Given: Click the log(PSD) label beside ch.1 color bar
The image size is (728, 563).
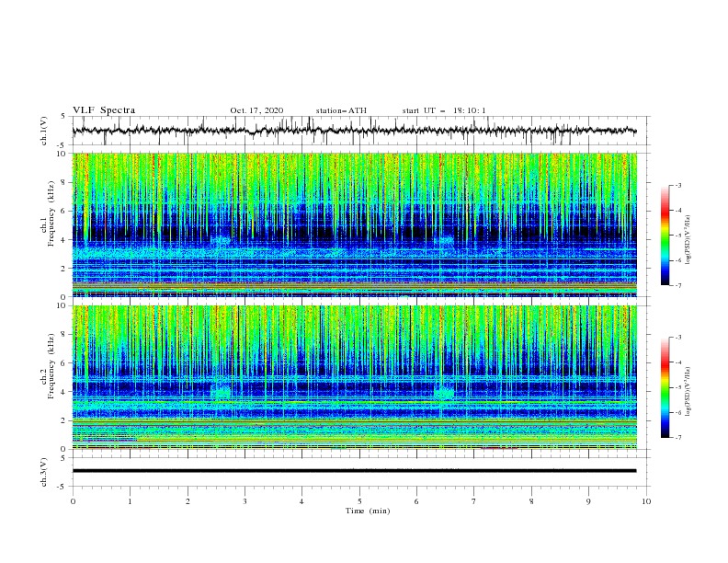Looking at the screenshot, I should (x=688, y=240).
